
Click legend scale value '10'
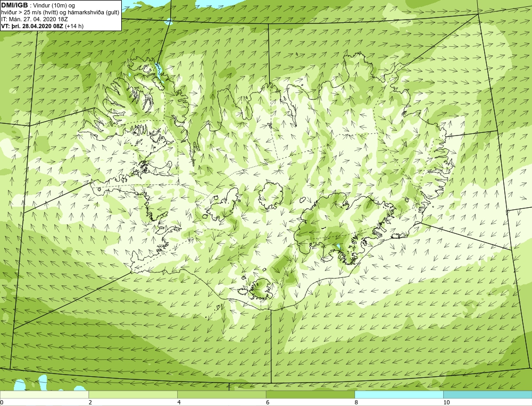point(446,402)
